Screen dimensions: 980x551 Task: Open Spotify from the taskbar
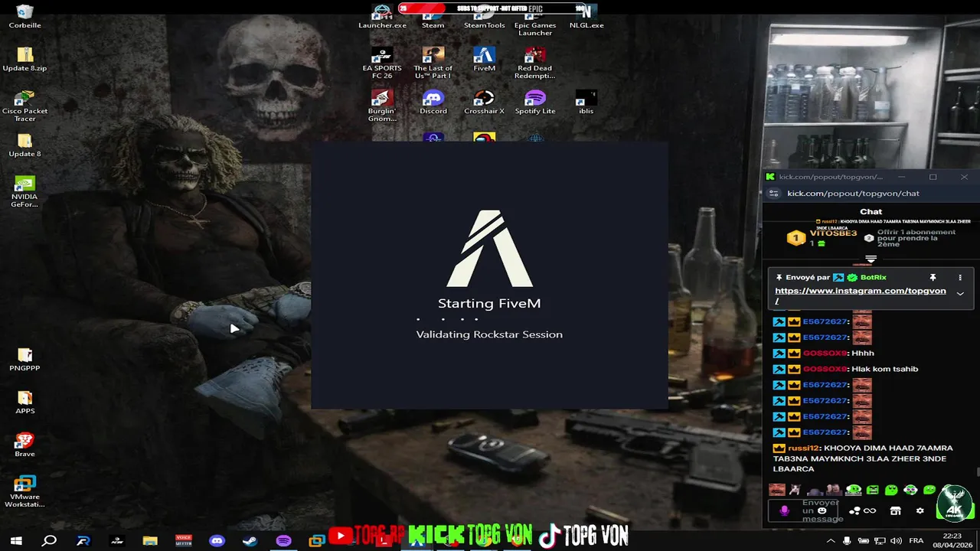(x=284, y=540)
